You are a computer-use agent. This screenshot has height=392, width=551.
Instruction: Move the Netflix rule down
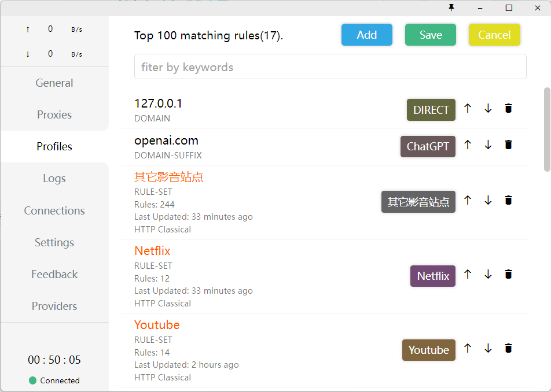tap(488, 274)
